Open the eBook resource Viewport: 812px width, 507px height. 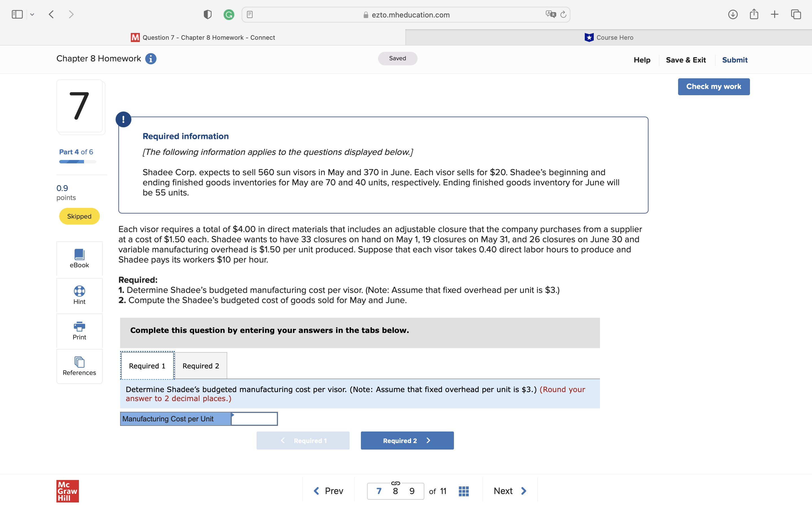[x=79, y=258]
